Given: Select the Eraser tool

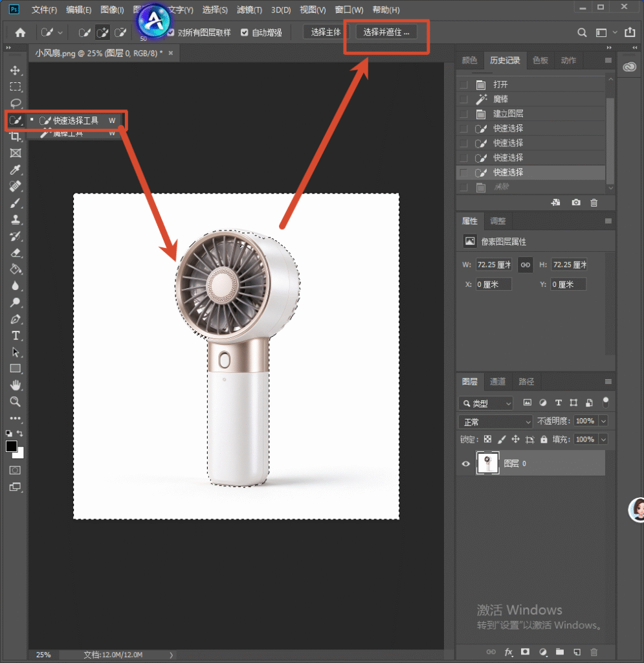Looking at the screenshot, I should (x=16, y=253).
